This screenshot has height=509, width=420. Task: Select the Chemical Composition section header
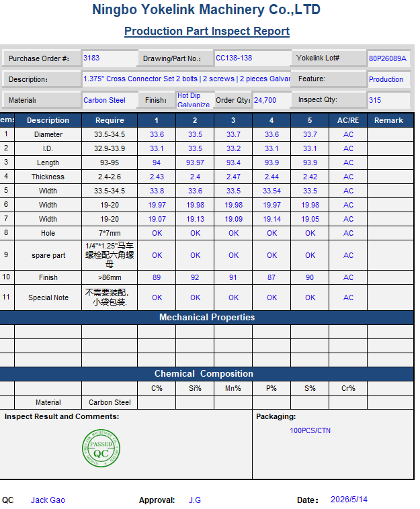coord(204,373)
